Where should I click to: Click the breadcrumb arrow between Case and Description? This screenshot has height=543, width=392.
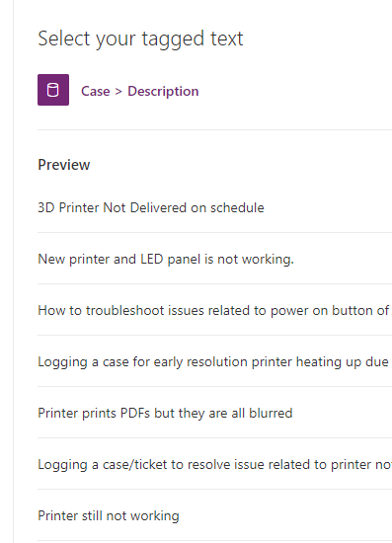[x=118, y=92]
